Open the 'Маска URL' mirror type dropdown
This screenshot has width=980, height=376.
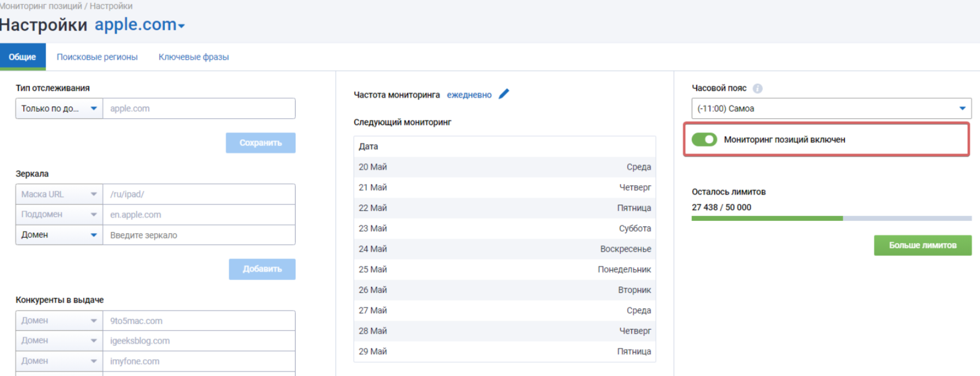point(59,194)
